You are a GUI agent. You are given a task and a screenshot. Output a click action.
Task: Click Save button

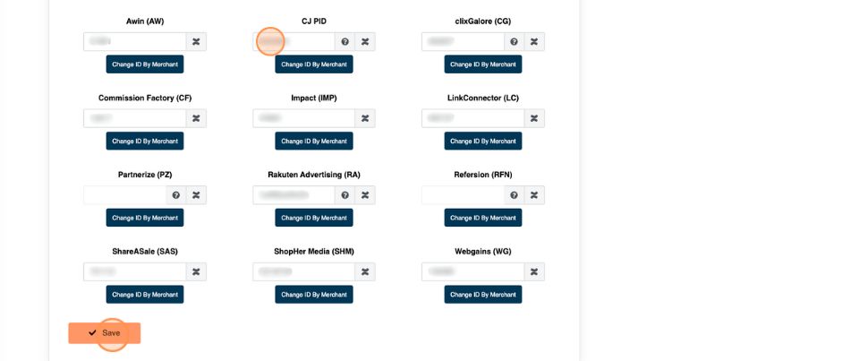click(x=105, y=333)
